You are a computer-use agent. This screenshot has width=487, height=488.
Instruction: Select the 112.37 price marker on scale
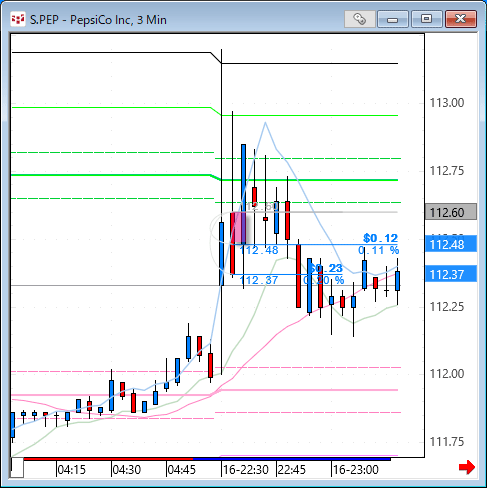point(451,274)
